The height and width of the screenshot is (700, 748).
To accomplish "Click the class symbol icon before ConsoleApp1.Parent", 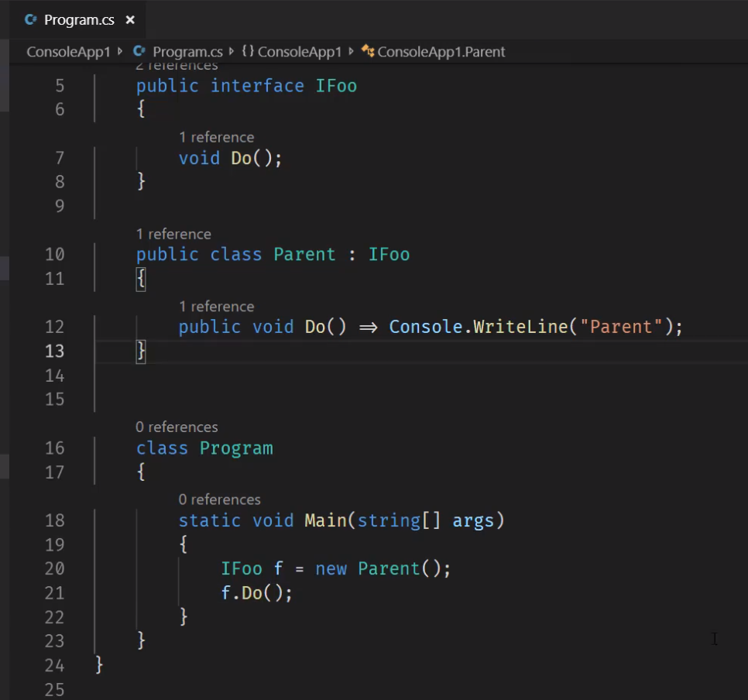I will coord(368,52).
